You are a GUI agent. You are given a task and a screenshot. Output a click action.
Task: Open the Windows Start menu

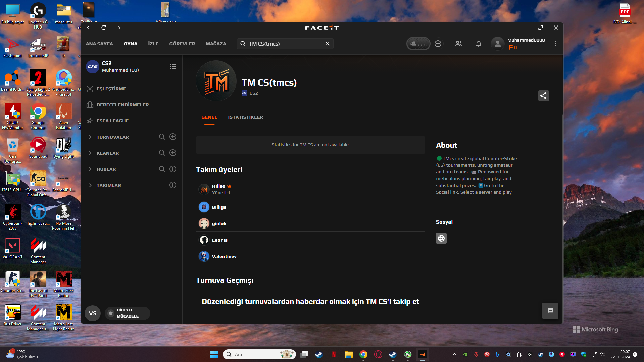pos(214,354)
